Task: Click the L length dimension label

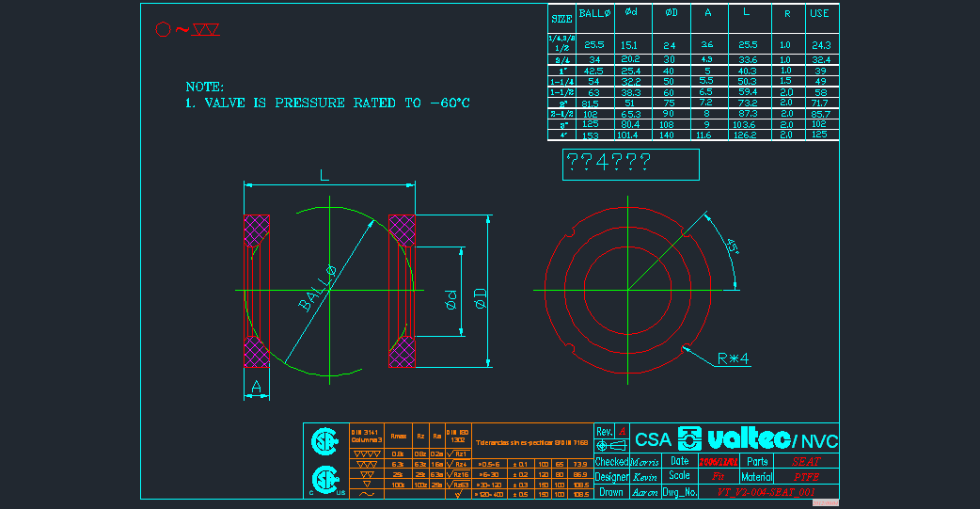Action: [x=324, y=175]
